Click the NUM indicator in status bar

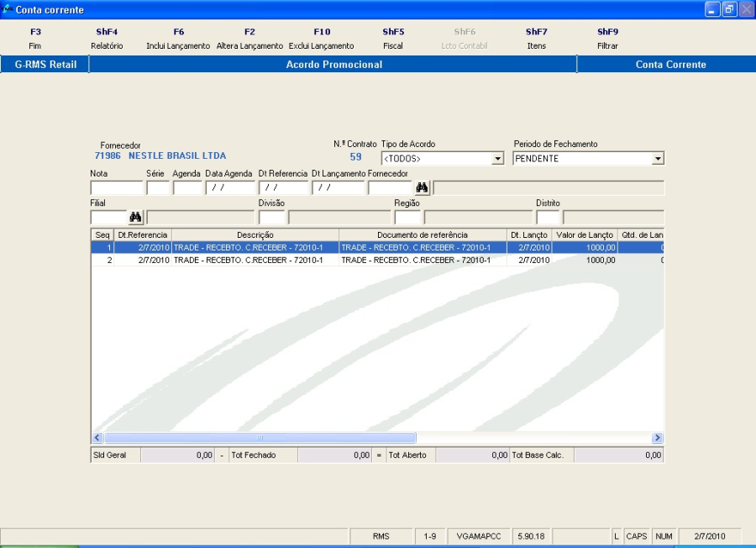(x=664, y=536)
